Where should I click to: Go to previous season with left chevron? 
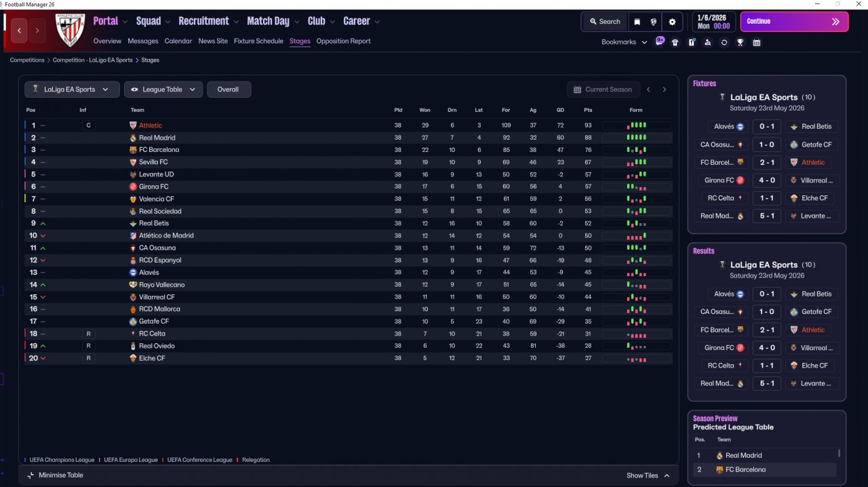[x=648, y=90]
